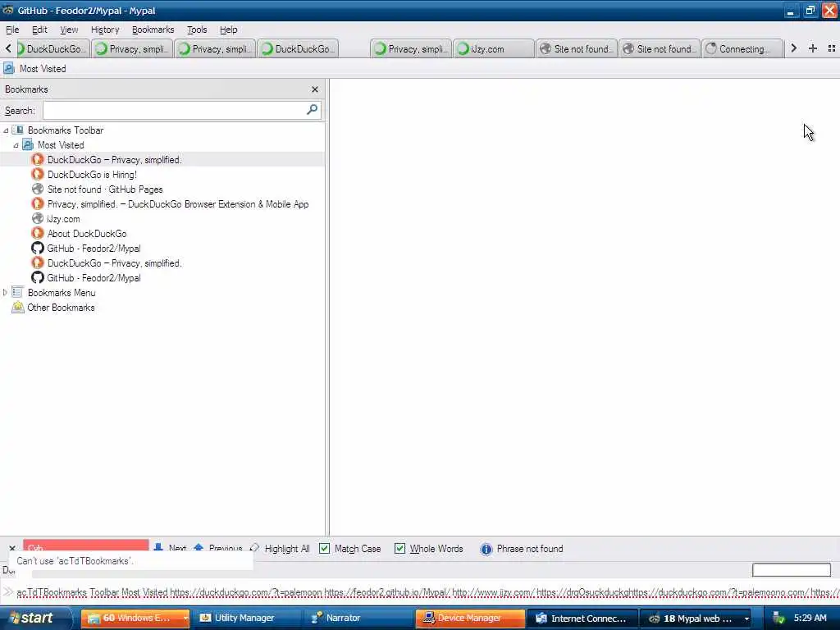840x630 pixels.
Task: Click the Most Visited folder icon in tree
Action: tap(28, 145)
